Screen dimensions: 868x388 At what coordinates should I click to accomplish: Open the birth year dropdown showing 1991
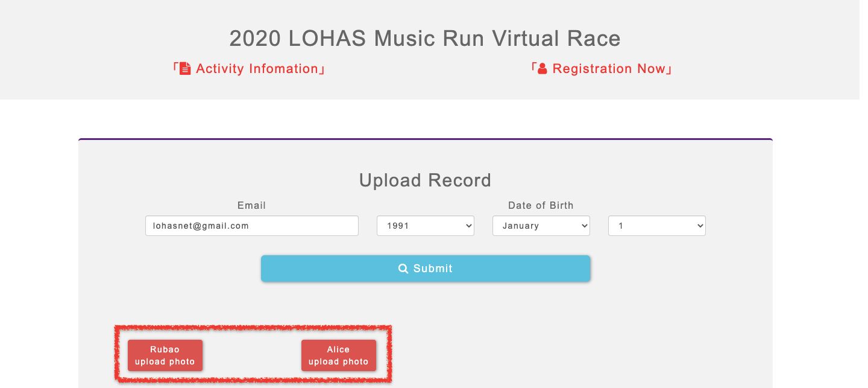[426, 226]
